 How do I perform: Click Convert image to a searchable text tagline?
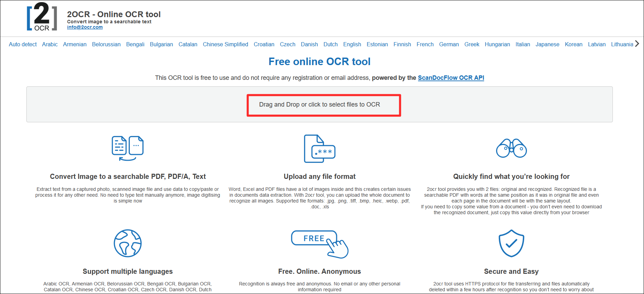coord(109,22)
